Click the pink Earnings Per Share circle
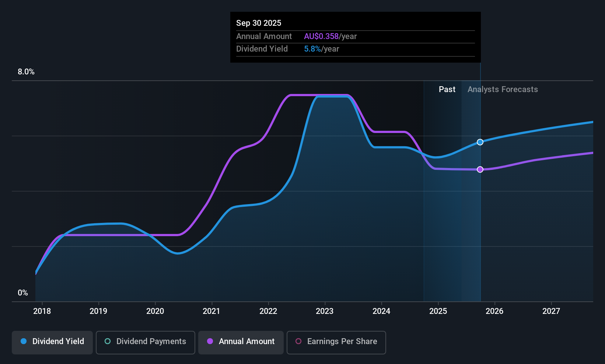Image resolution: width=605 pixels, height=364 pixels. pyautogui.click(x=298, y=341)
